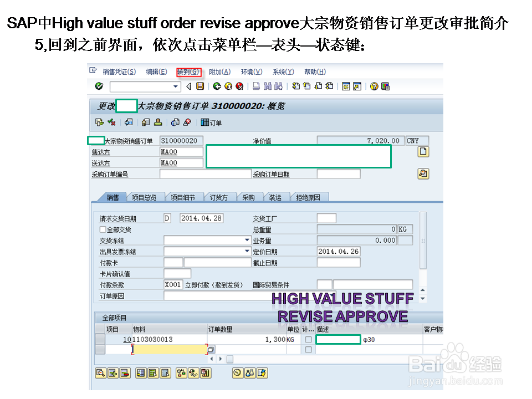Switch to the 项目细节 tab
This screenshot has width=532, height=399.
coord(183,197)
